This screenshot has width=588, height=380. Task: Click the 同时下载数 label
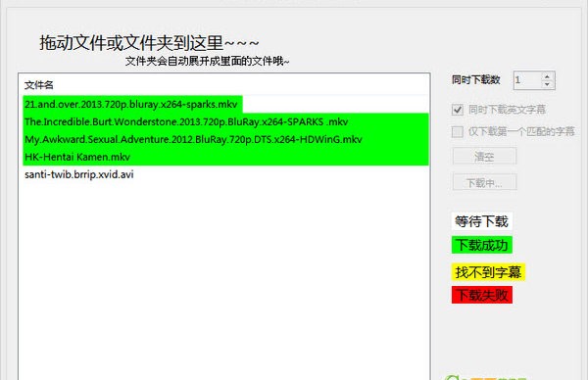click(476, 80)
